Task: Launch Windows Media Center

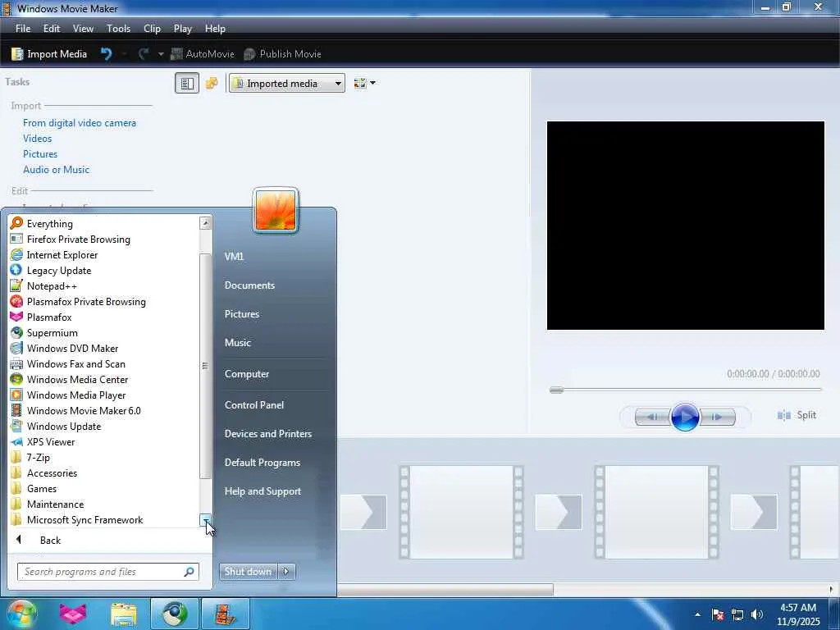Action: 104,379
